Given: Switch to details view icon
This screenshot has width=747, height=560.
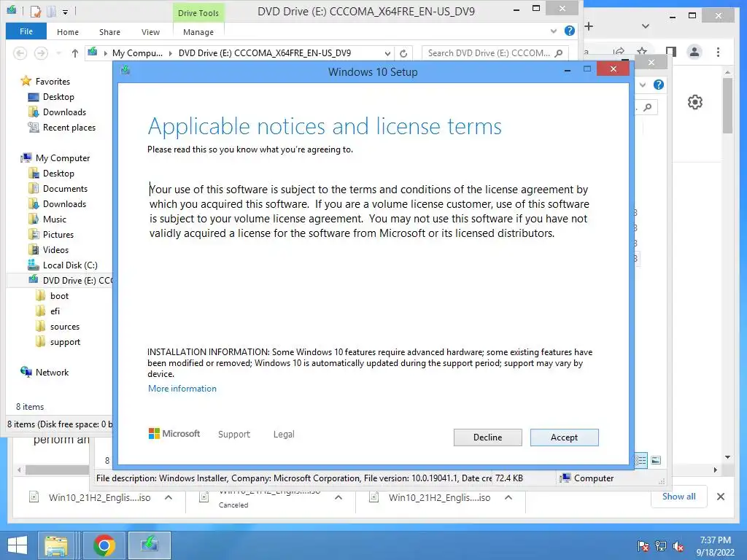Looking at the screenshot, I should click(641, 460).
